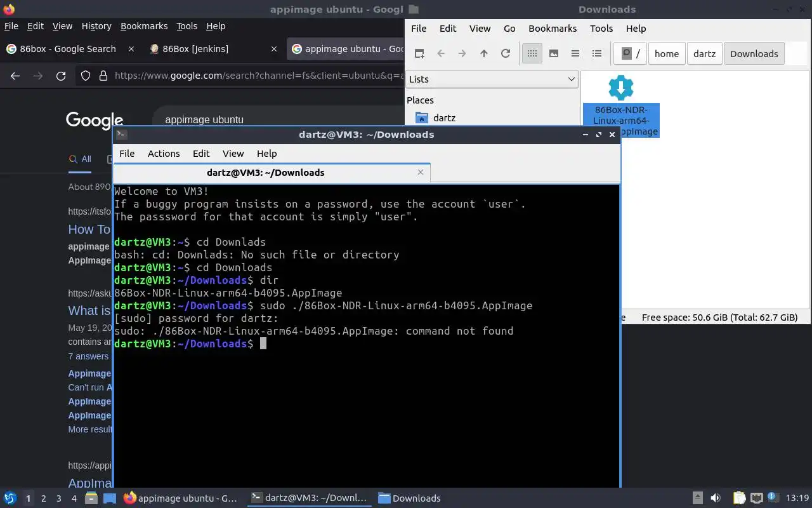Open terminal Actions menu

[164, 154]
